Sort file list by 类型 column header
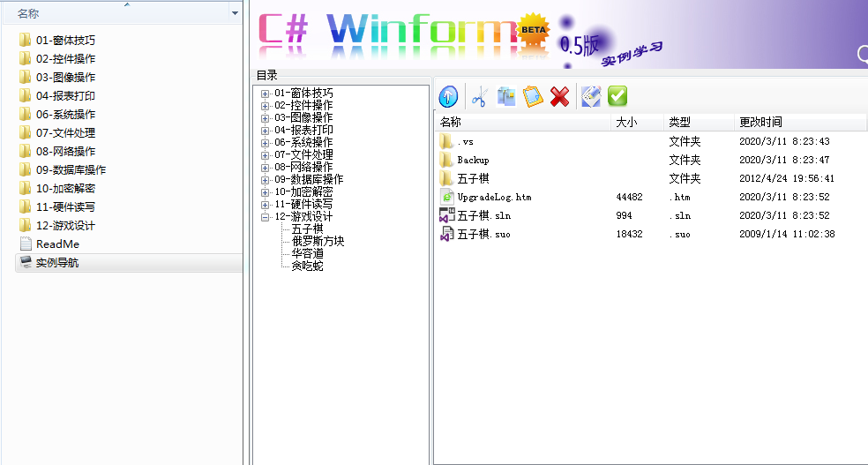The image size is (868, 465). 700,123
